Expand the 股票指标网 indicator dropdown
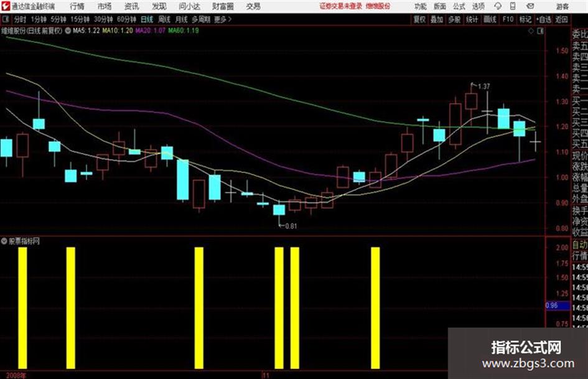Image resolution: width=588 pixels, height=379 pixels. [4, 241]
